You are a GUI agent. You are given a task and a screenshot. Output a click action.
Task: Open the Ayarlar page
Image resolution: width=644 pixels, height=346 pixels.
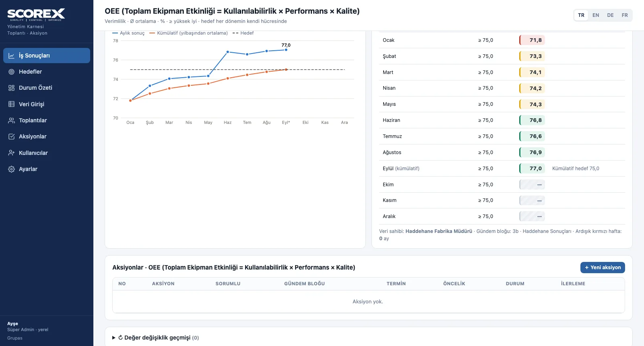(47, 169)
